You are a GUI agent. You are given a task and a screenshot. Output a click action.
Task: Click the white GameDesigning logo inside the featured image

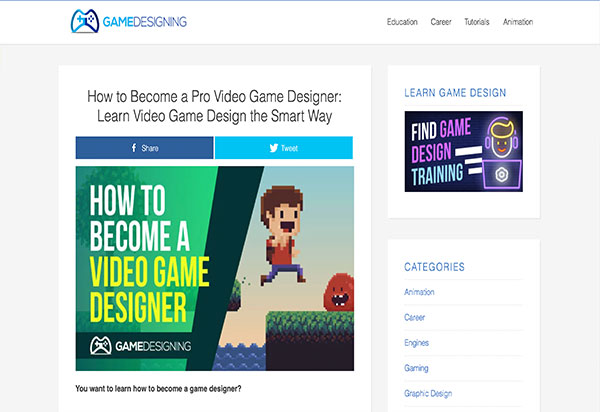click(x=140, y=346)
